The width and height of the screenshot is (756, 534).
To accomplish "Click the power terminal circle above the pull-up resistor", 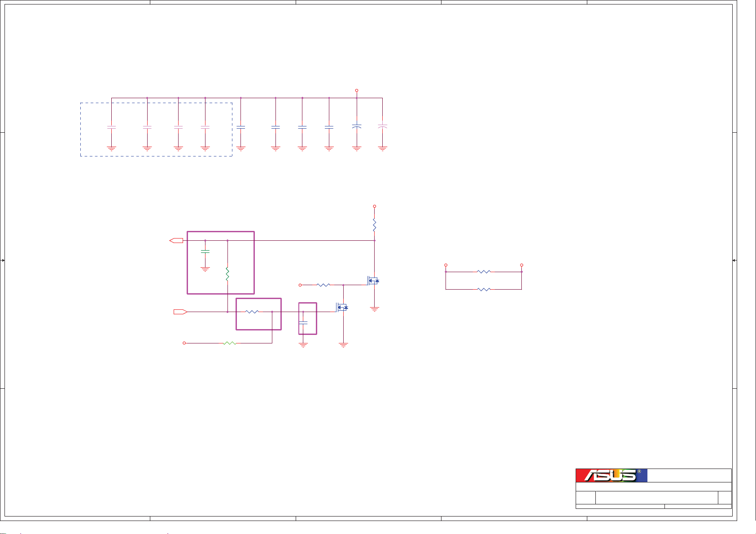I will (x=374, y=206).
